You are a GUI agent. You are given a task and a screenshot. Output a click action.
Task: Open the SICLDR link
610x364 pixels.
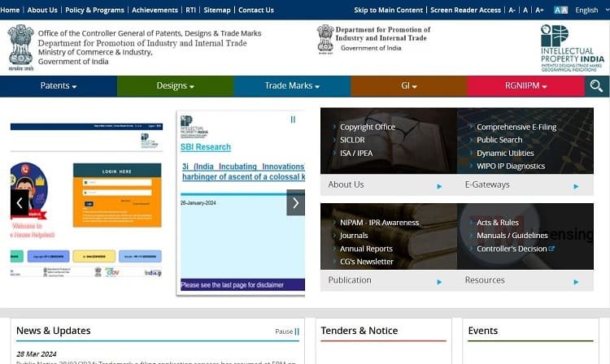pos(352,140)
